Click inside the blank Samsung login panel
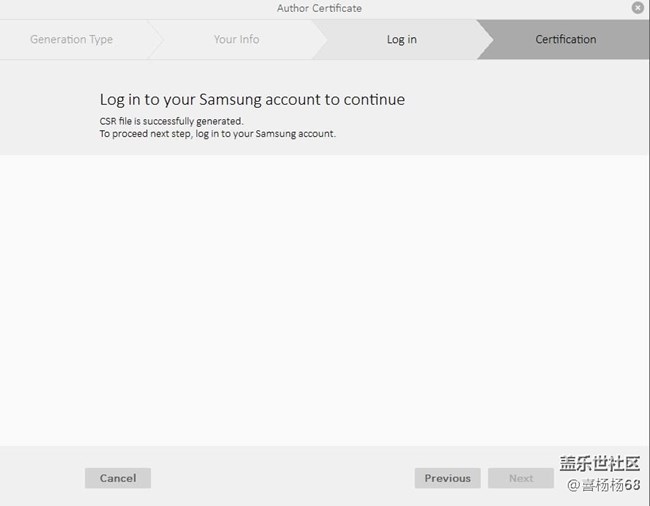 [x=325, y=300]
